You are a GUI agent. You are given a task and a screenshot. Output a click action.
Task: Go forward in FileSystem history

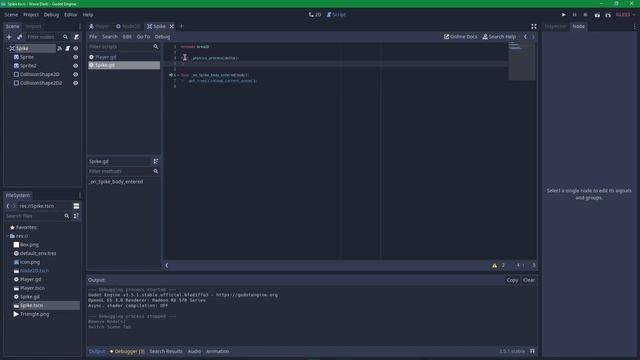(14, 206)
